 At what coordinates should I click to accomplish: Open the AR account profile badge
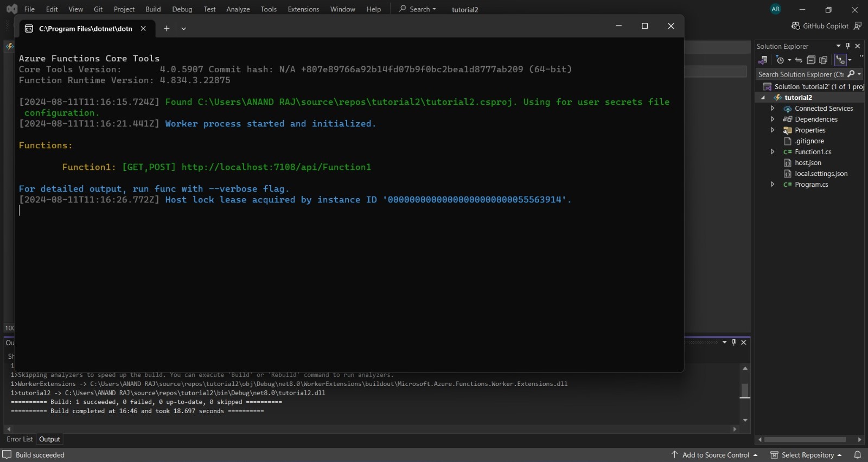[776, 9]
